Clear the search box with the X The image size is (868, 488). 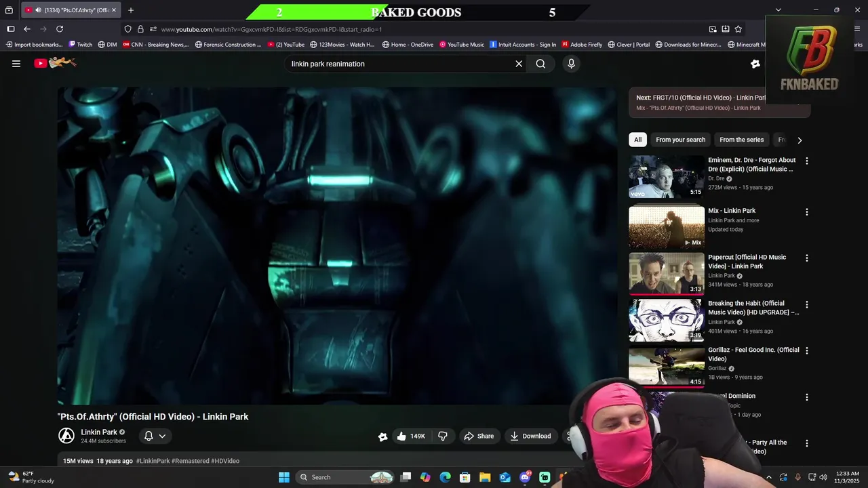[519, 64]
